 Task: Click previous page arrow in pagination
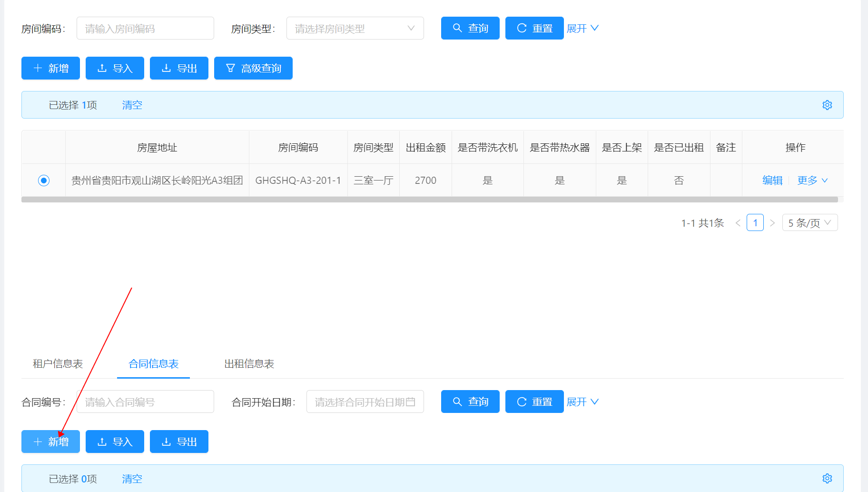(738, 222)
